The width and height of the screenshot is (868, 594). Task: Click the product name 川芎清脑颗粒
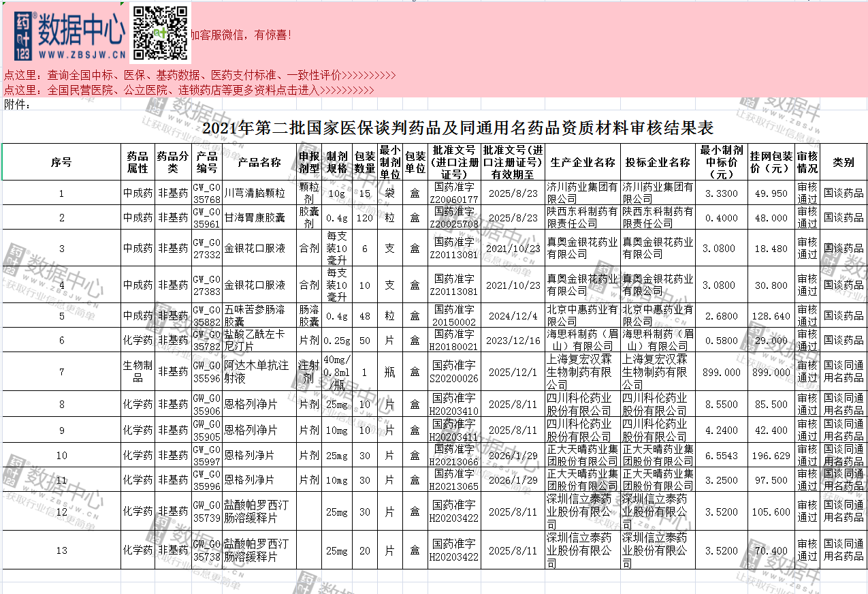(259, 193)
